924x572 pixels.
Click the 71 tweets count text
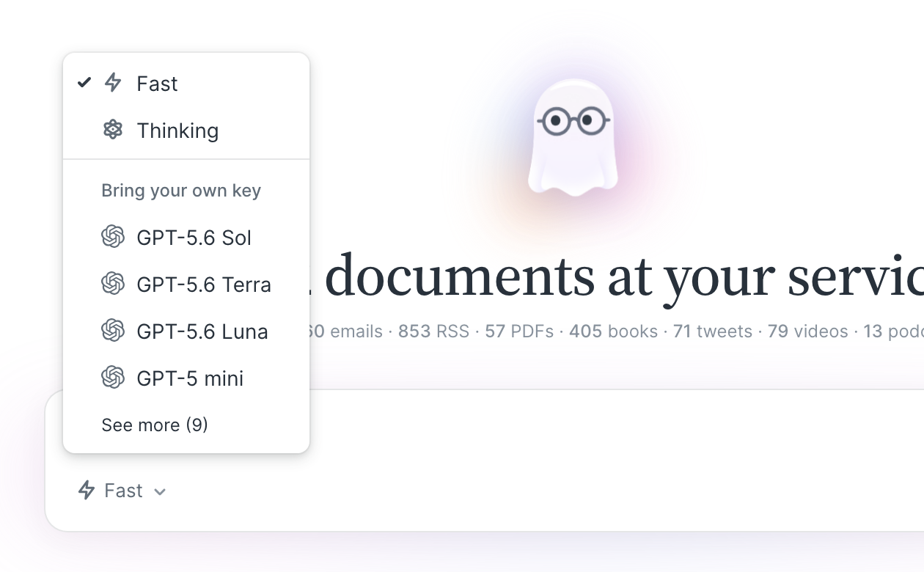(713, 331)
